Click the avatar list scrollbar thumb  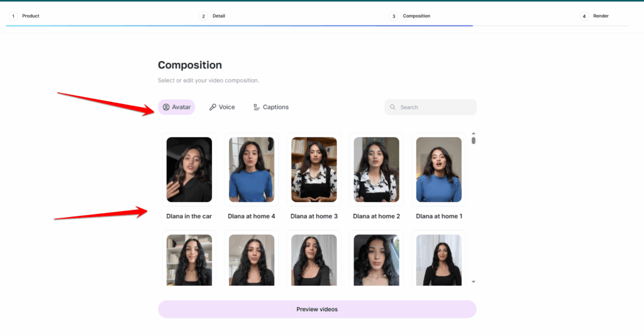[474, 140]
